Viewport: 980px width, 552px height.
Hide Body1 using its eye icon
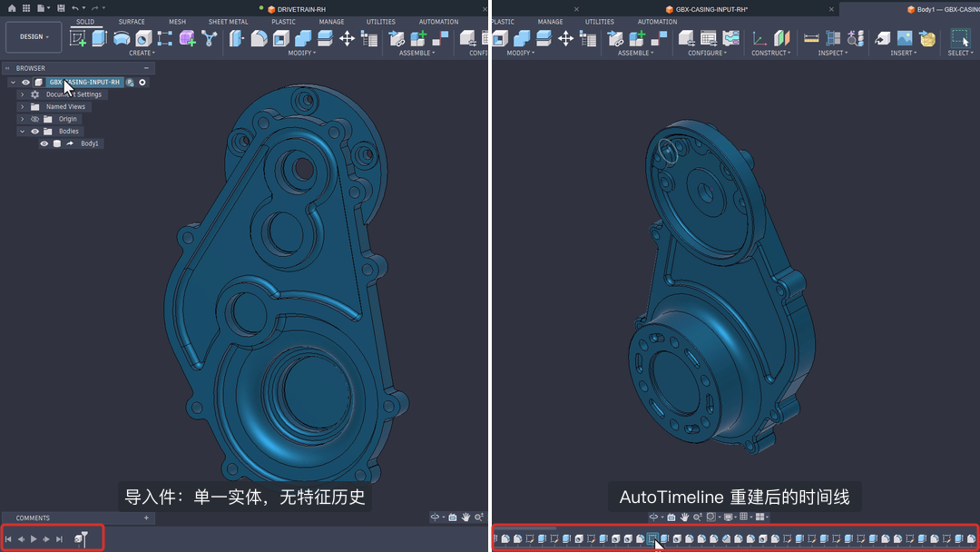click(x=44, y=143)
